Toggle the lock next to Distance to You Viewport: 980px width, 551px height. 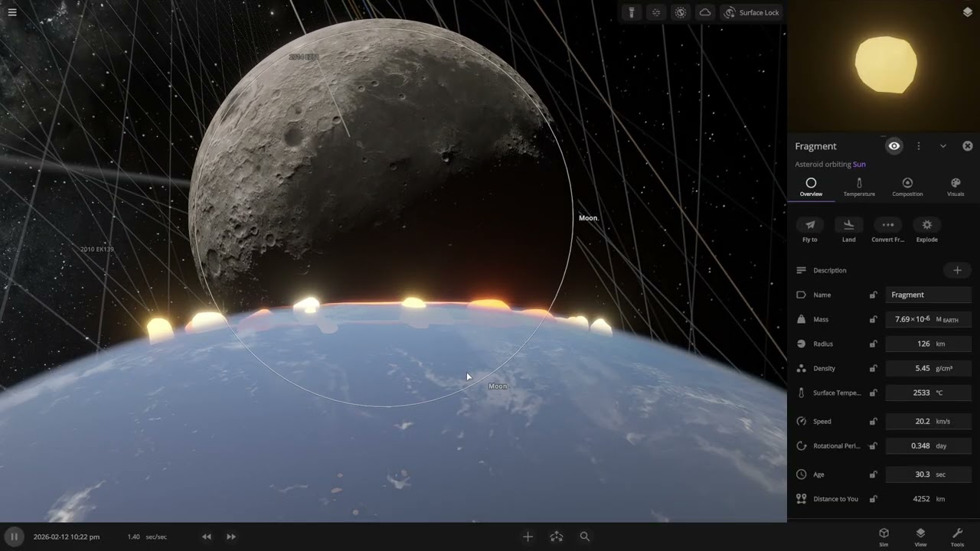coord(873,499)
